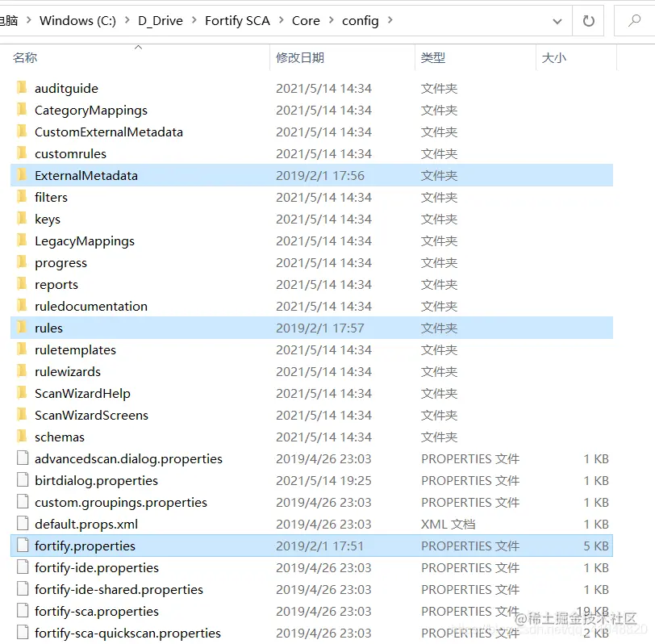The image size is (655, 644).
Task: Click the fortify.properties file icon
Action: tap(23, 546)
